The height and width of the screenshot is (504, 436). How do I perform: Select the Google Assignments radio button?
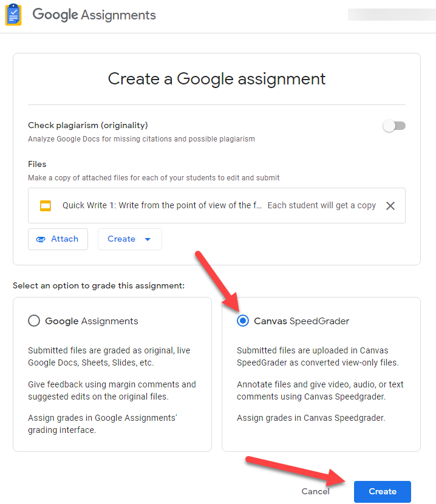point(34,321)
